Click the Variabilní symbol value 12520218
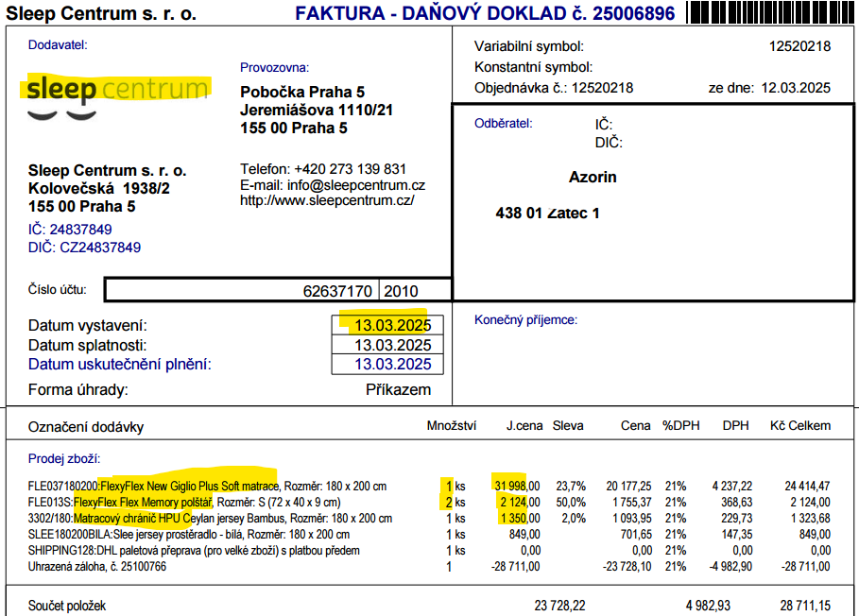Viewport: 859px width, 616px height. click(799, 46)
